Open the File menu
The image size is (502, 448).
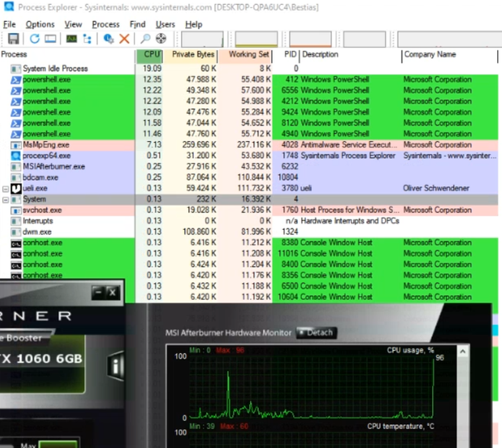pos(9,24)
